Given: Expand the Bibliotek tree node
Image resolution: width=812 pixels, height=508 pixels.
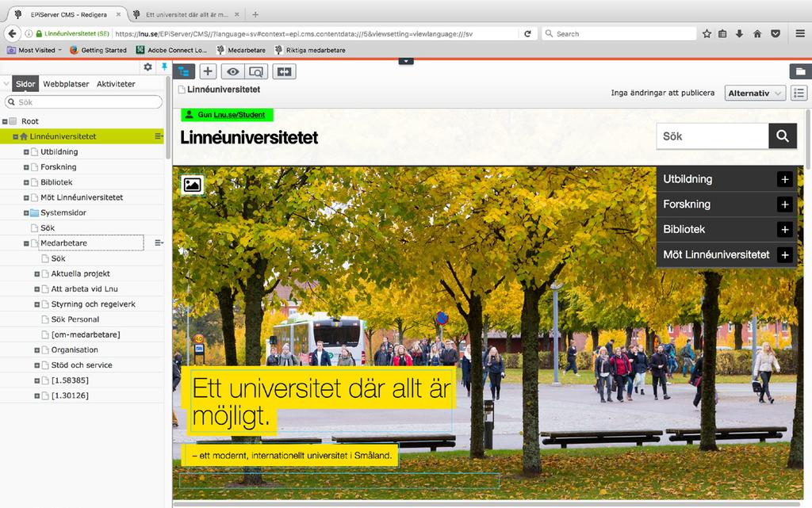Looking at the screenshot, I should click(x=26, y=182).
